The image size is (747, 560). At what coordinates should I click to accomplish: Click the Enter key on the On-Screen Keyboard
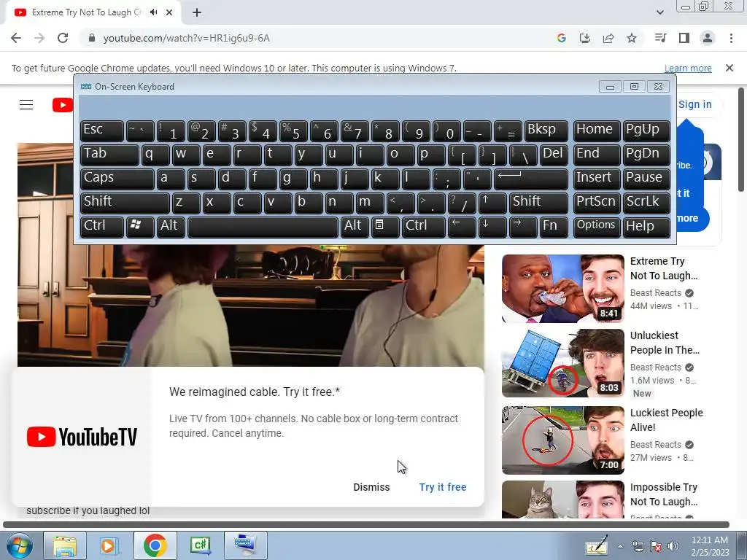[x=531, y=178]
